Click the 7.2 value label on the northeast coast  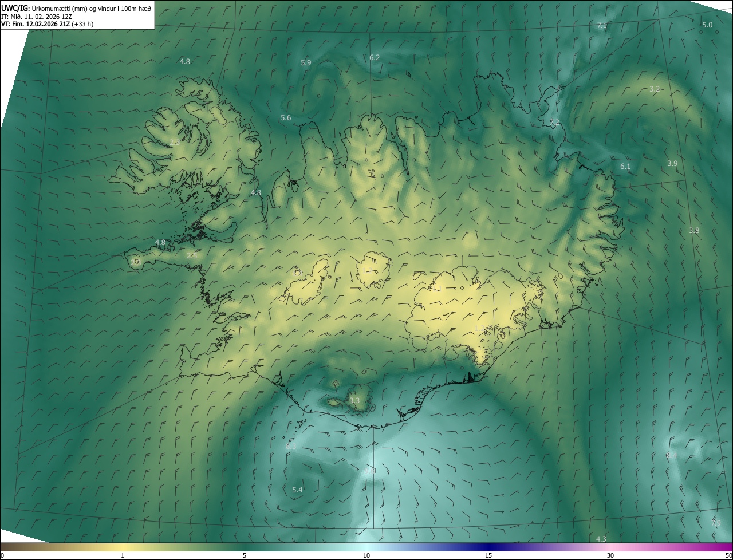(554, 123)
